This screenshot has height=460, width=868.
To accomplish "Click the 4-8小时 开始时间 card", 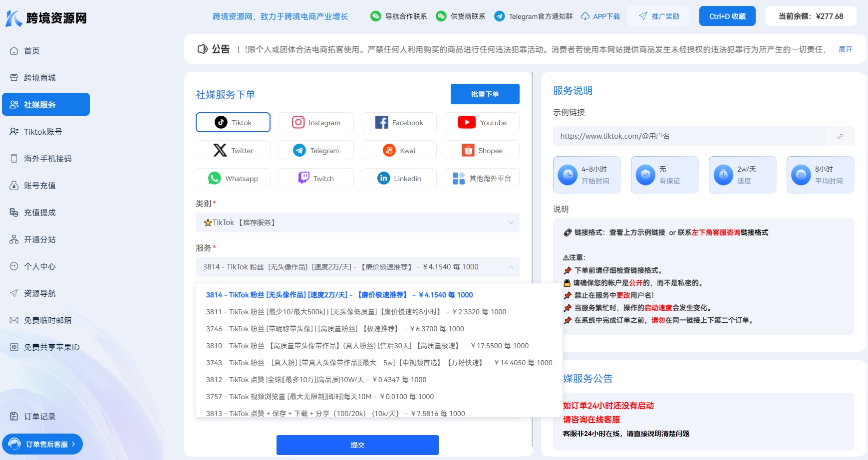I will click(587, 175).
